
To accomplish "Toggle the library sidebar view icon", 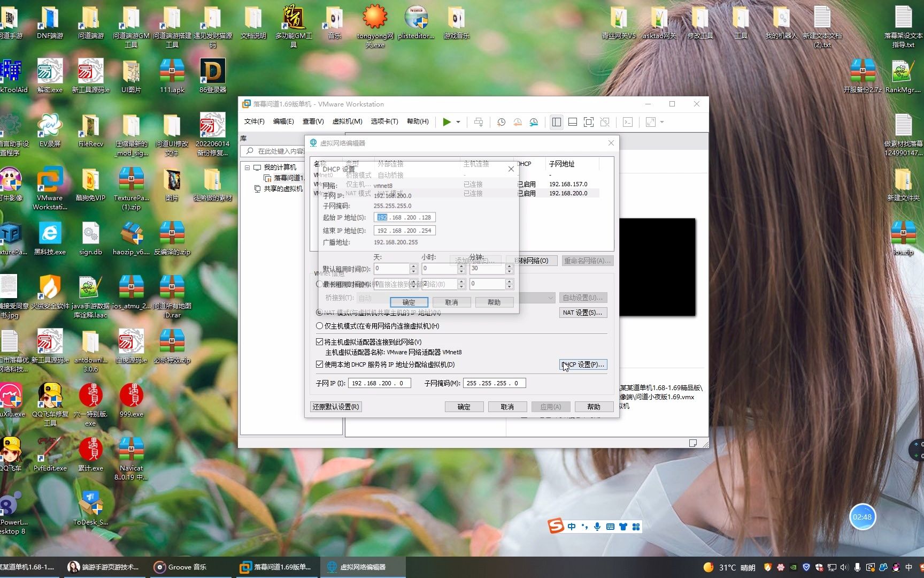I will click(557, 122).
